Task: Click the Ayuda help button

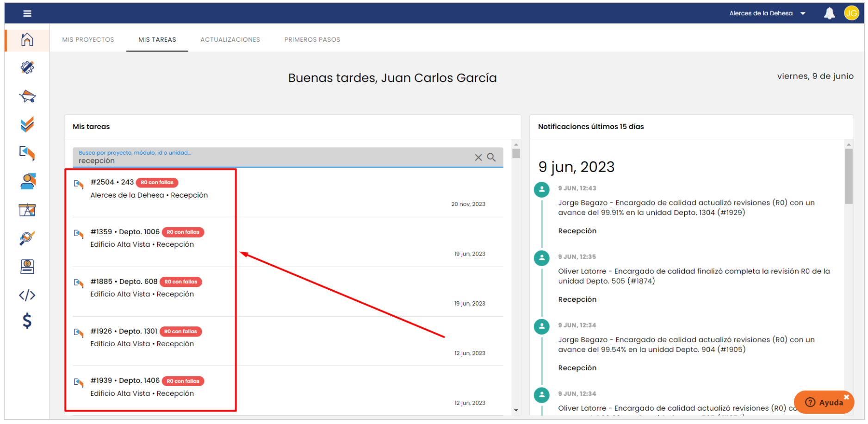Action: pos(825,402)
